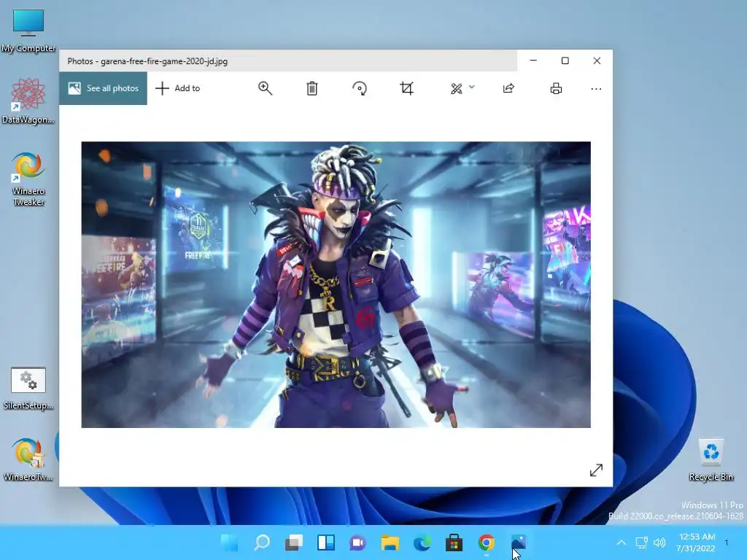The height and width of the screenshot is (560, 747).
Task: Select the Recycle Bin icon
Action: coord(711,459)
